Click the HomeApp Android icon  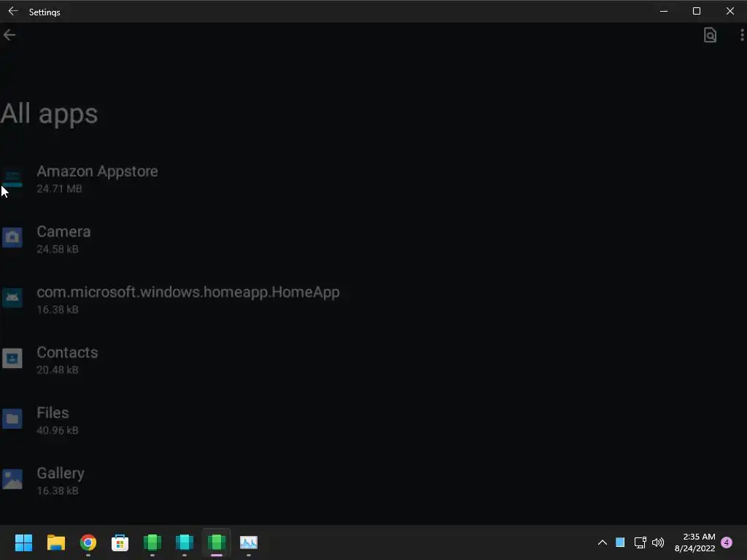tap(12, 297)
